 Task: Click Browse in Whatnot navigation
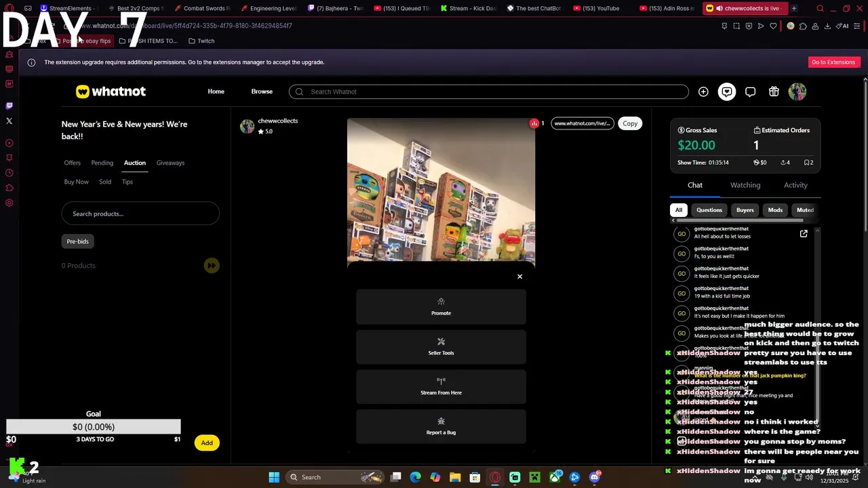262,91
